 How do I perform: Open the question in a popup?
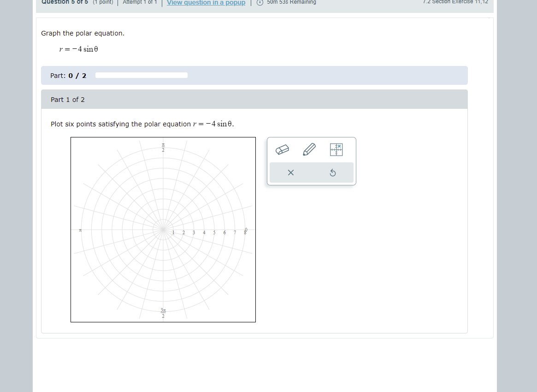(206, 3)
